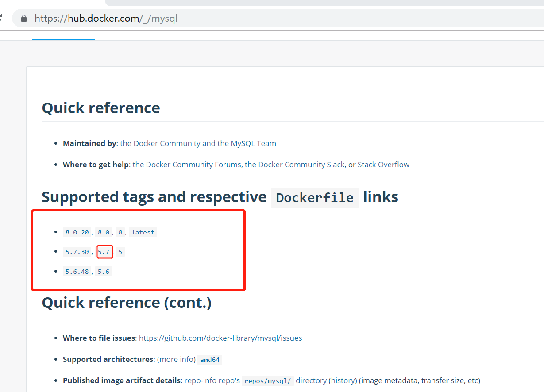Image resolution: width=544 pixels, height=392 pixels.
Task: Open the latest tag Dockerfile link
Action: 143,232
